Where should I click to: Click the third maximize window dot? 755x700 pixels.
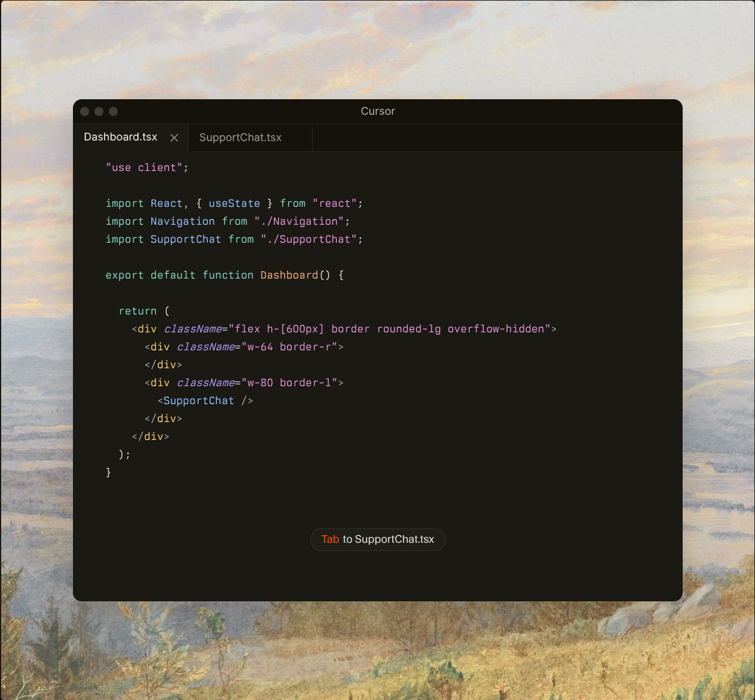click(114, 112)
